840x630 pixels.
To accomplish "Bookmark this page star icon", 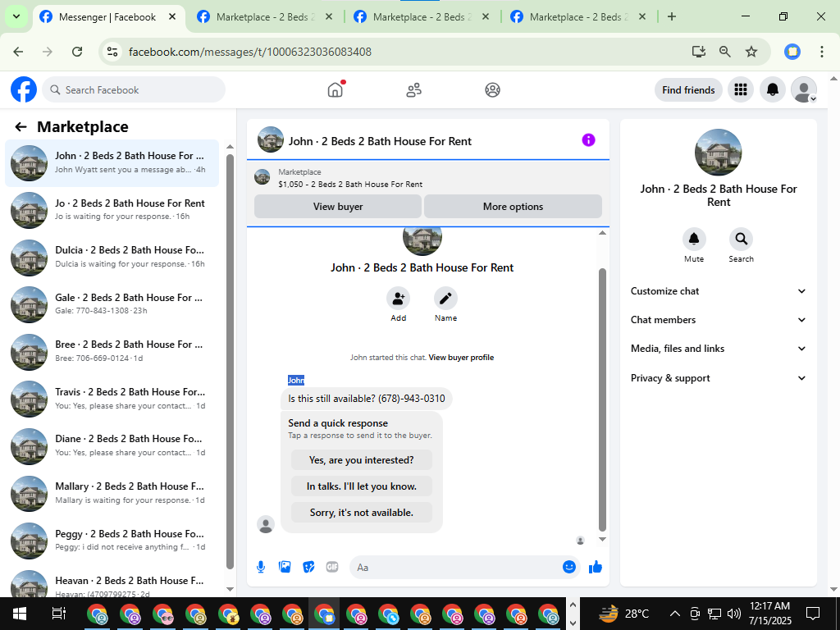I will click(751, 52).
